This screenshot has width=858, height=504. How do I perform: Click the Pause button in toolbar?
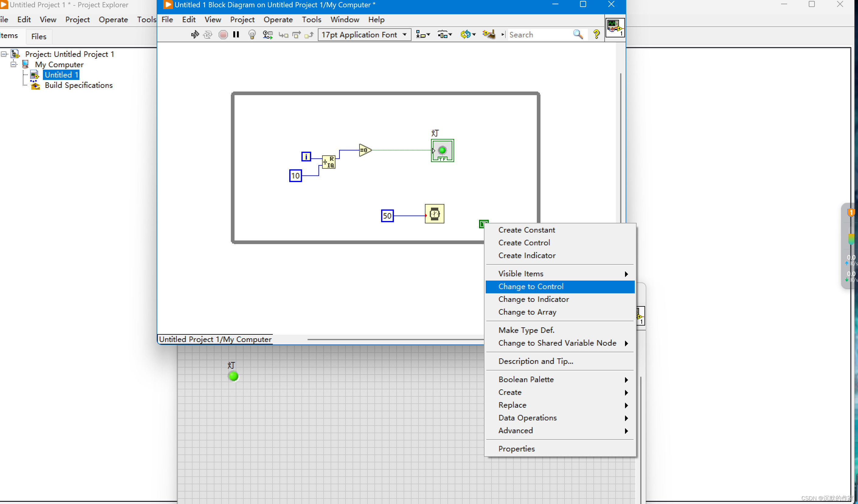[x=236, y=34]
